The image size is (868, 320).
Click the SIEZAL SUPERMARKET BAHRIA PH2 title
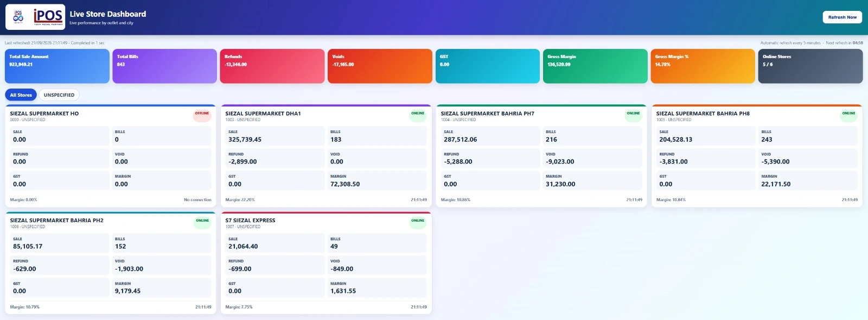pos(56,221)
